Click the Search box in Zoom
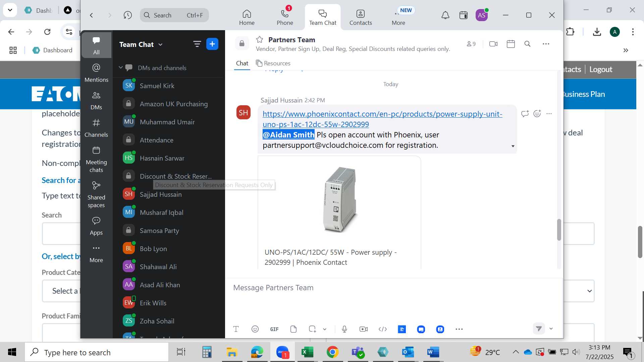Viewport: 644px width, 362px height. coord(174,15)
